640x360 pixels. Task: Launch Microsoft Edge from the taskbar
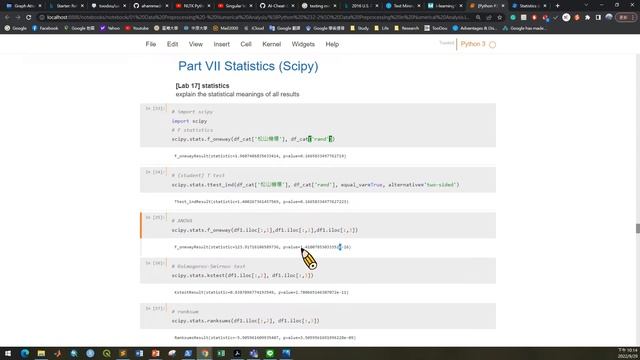(x=25, y=353)
